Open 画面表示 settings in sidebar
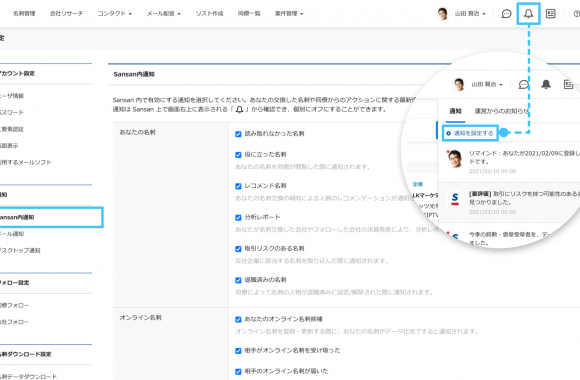Viewport: 580px width, 380px height. [9, 146]
